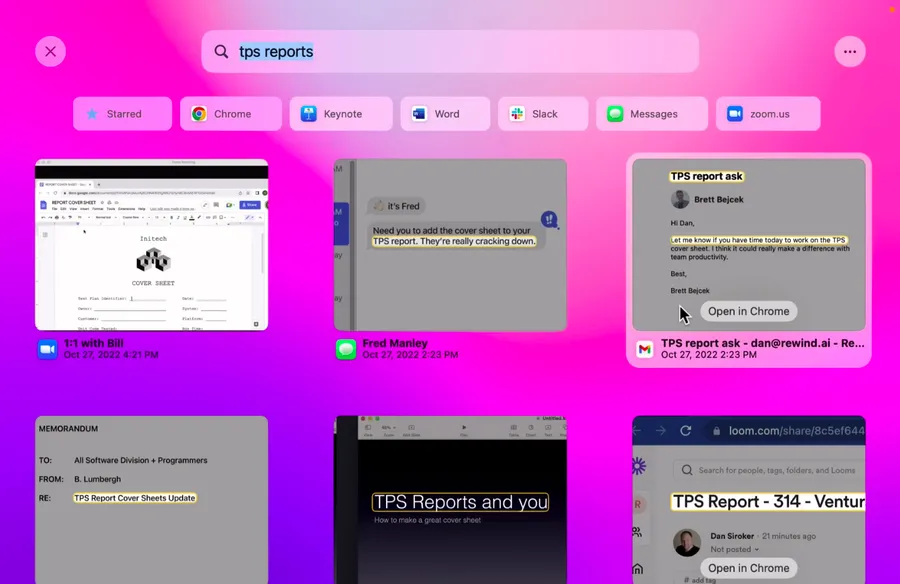Screen dimensions: 900x584
Task: Filter results by zoom.us
Action: tap(768, 114)
